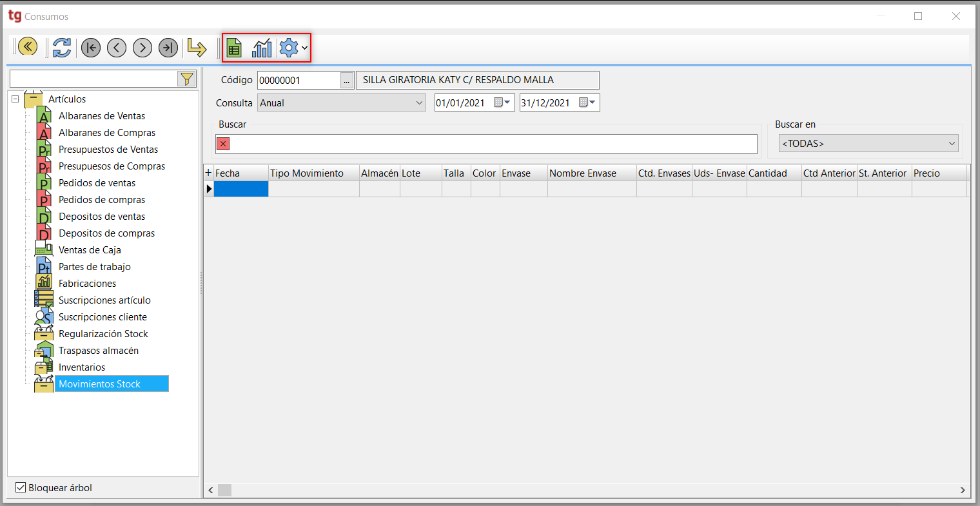Select Albaranes de Compras

tap(107, 133)
